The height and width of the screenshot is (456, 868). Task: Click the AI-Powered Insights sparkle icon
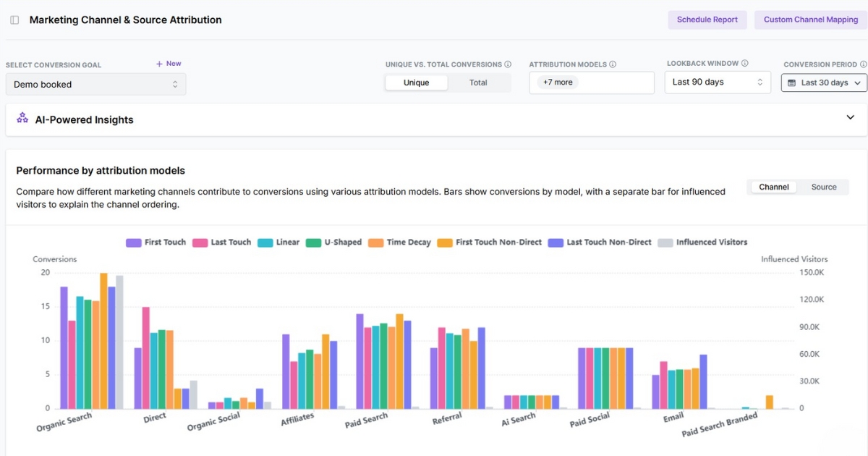(22, 119)
